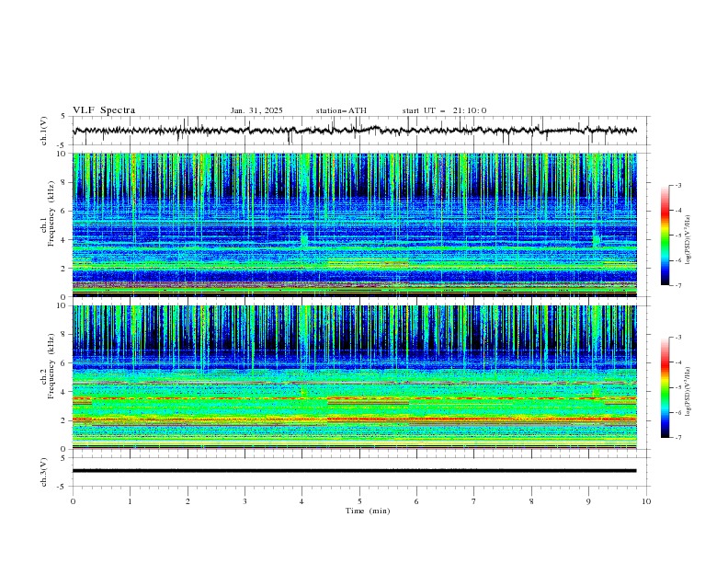Select the ch.2 colorbar "log(PSD)(V²/Hz)" label
This screenshot has height=563, width=728.
click(x=688, y=392)
